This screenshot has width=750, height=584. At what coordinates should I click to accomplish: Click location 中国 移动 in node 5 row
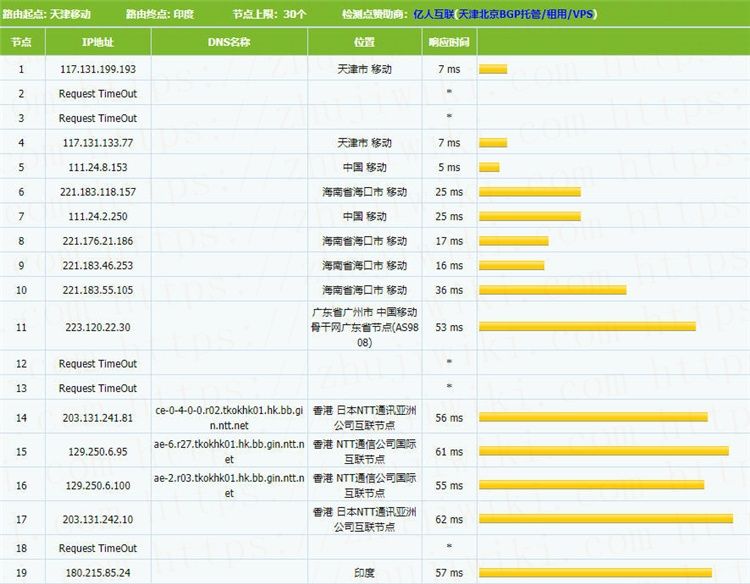[x=364, y=167]
